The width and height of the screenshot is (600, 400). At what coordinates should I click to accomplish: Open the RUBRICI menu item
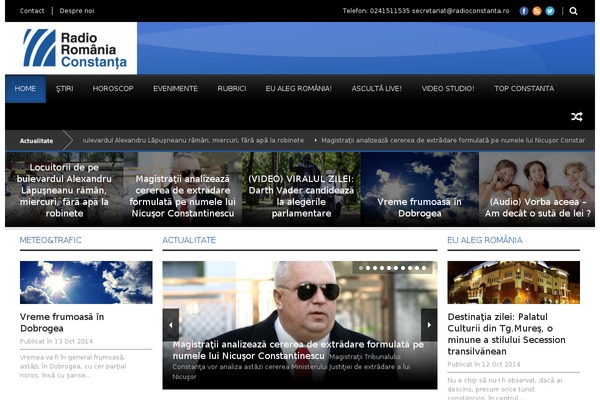pos(232,89)
